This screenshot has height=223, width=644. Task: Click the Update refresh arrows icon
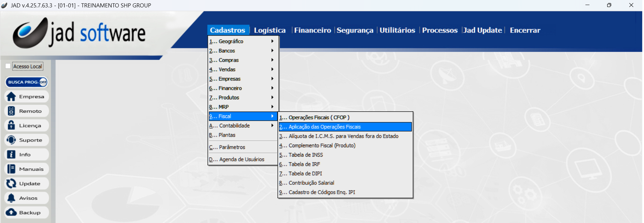(x=11, y=183)
